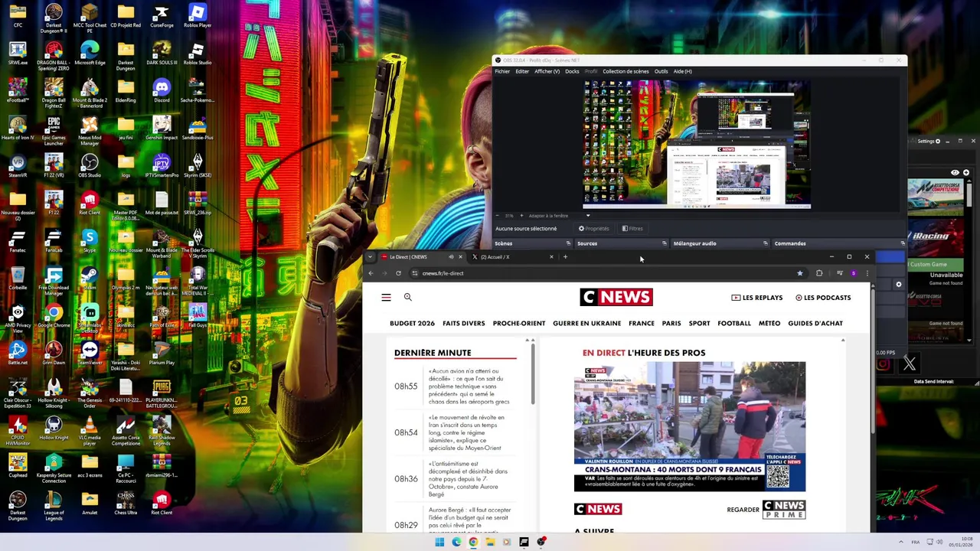Image resolution: width=980 pixels, height=551 pixels.
Task: Pop out the OBS Scènes dock
Action: pos(568,243)
